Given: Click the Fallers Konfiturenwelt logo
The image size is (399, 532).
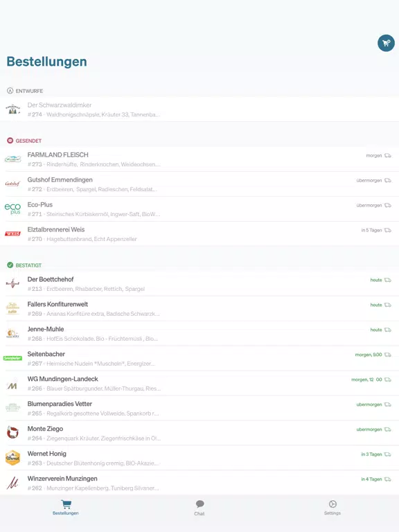Looking at the screenshot, I should [x=12, y=308].
